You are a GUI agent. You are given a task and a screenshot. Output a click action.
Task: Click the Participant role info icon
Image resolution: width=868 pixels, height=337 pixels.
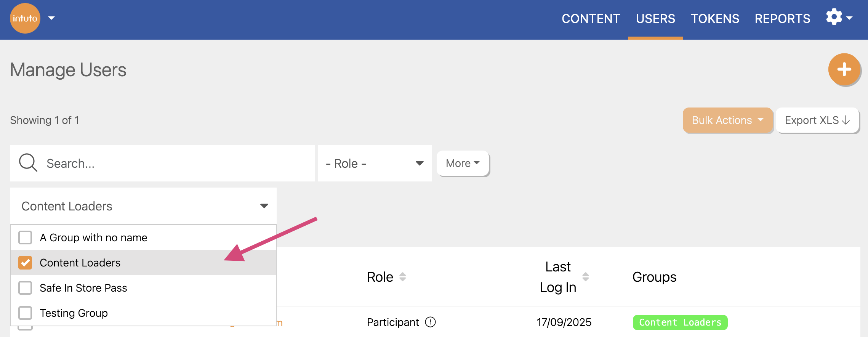click(430, 322)
